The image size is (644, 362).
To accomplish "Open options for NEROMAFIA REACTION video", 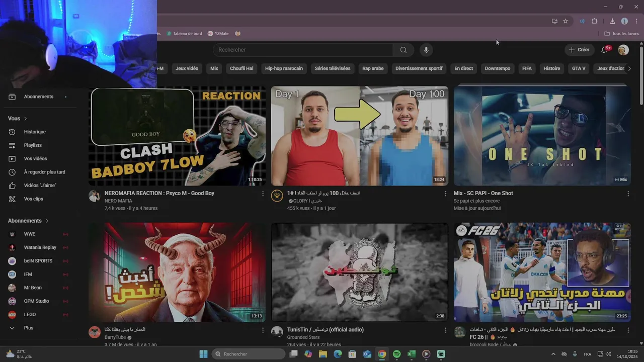I will 263,194.
